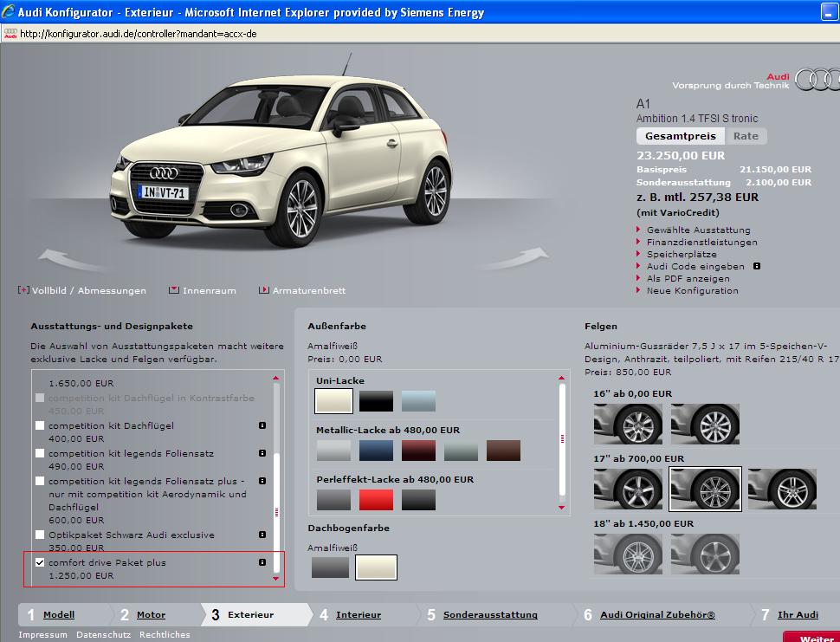Select silver Metallic-Lack swatch
840x642 pixels.
[333, 451]
